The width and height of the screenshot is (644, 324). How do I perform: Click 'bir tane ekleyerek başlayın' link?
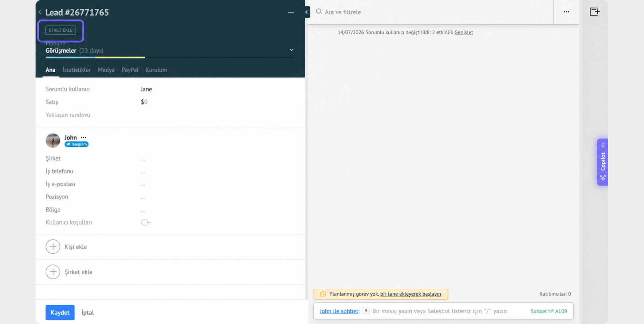[411, 294]
